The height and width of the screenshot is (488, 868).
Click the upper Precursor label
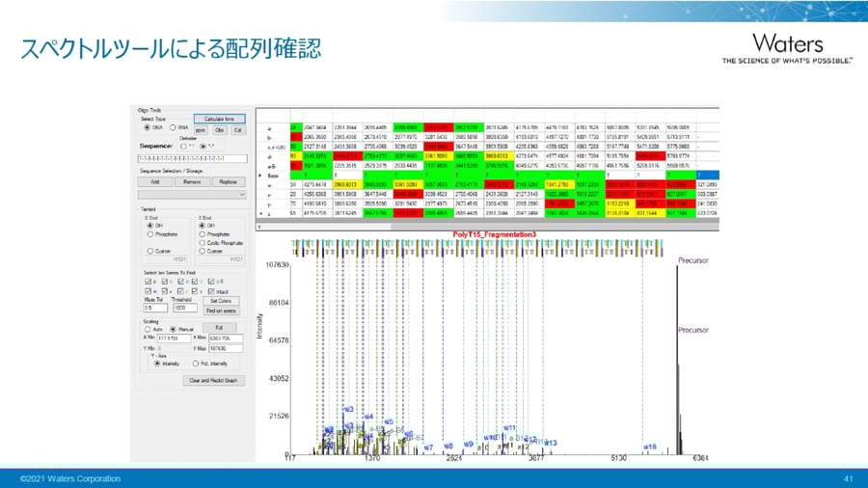693,260
